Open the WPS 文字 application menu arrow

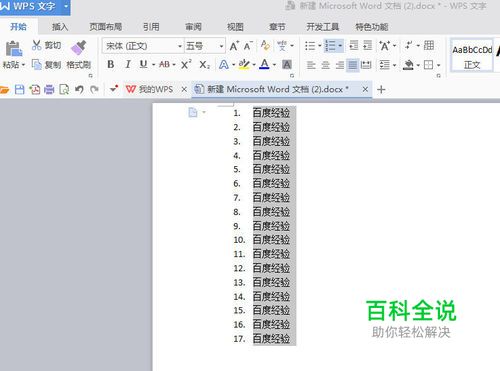(66, 6)
